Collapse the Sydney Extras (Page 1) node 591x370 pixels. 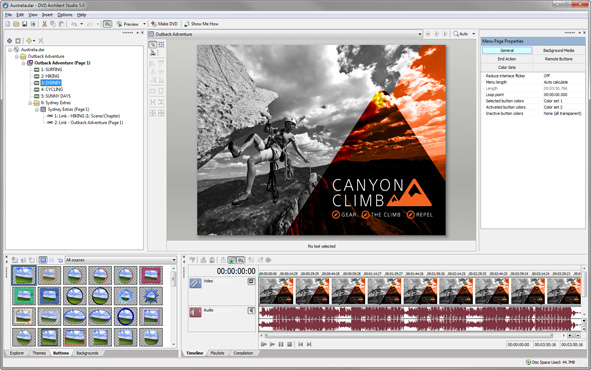pos(37,109)
